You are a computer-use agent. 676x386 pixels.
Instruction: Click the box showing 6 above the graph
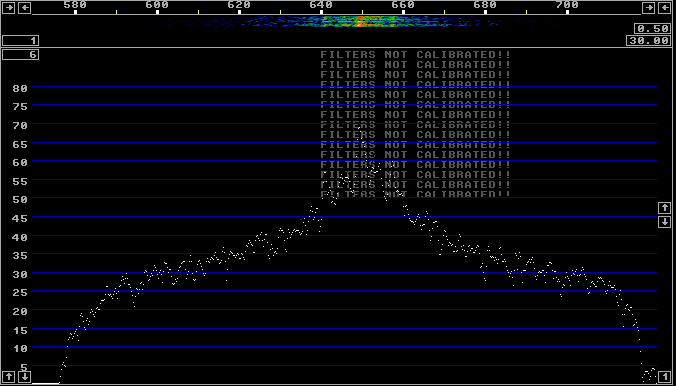[x=20, y=54]
